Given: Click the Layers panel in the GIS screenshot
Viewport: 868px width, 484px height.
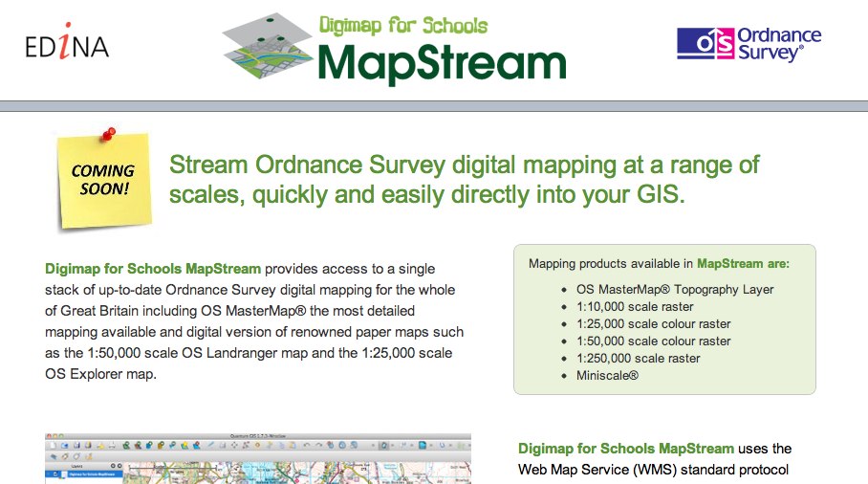Looking at the screenshot, I should [x=83, y=474].
